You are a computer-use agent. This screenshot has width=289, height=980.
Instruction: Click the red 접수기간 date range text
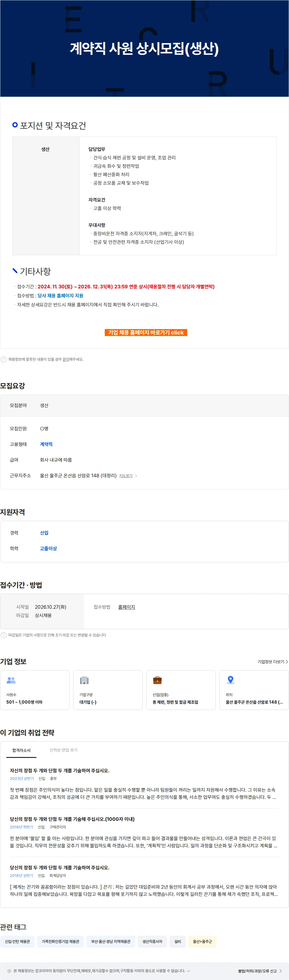(126, 287)
